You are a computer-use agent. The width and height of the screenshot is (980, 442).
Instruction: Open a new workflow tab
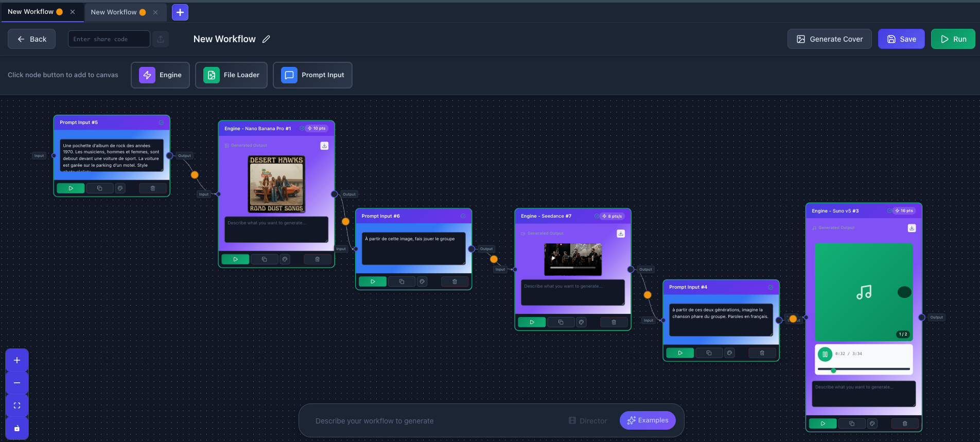click(x=180, y=12)
